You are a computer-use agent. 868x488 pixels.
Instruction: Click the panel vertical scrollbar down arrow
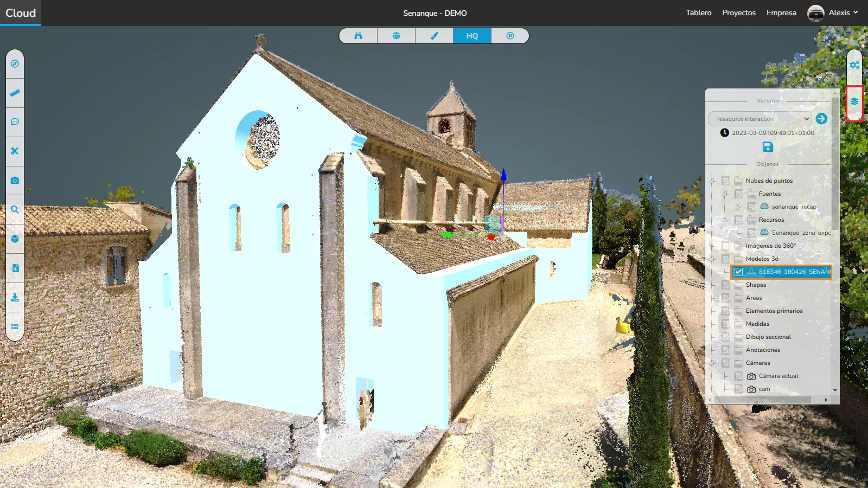click(835, 390)
